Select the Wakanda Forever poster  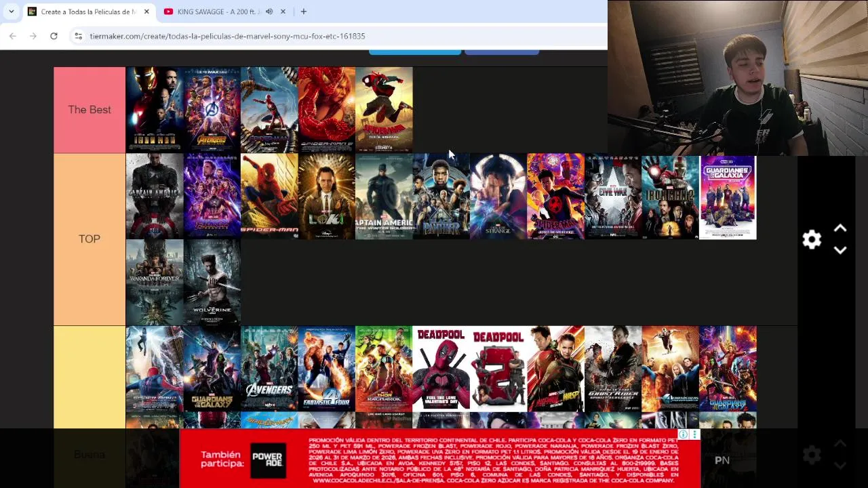tap(155, 283)
